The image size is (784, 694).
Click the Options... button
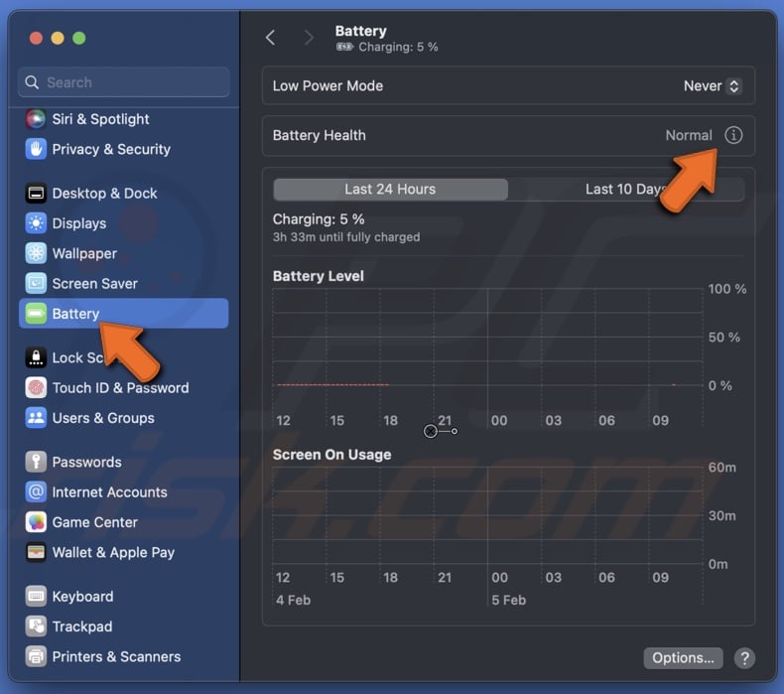(x=683, y=658)
